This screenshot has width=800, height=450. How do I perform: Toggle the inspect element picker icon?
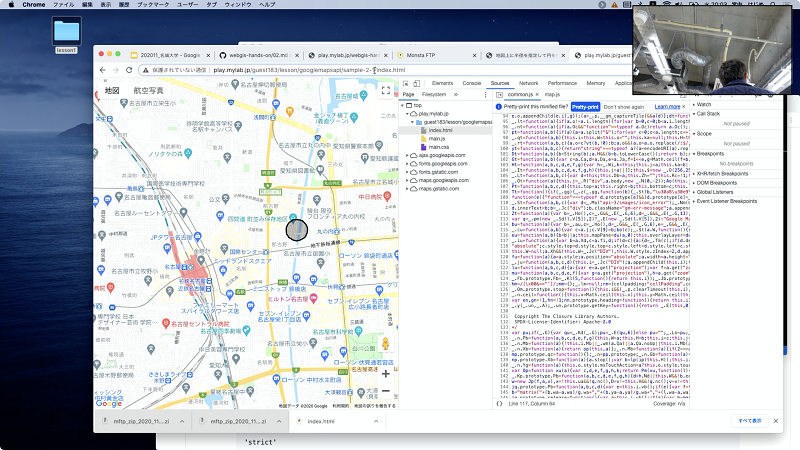(406, 83)
